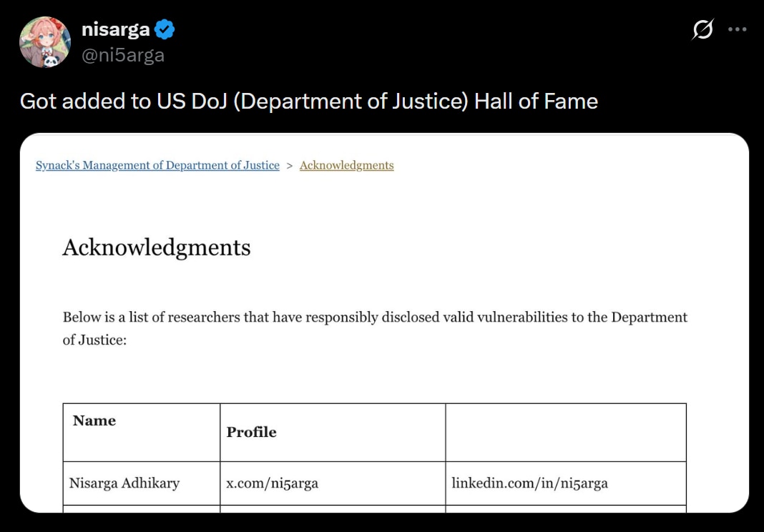Screen dimensions: 764x532
Task: Open the three-dot More options menu
Action: pos(738,30)
